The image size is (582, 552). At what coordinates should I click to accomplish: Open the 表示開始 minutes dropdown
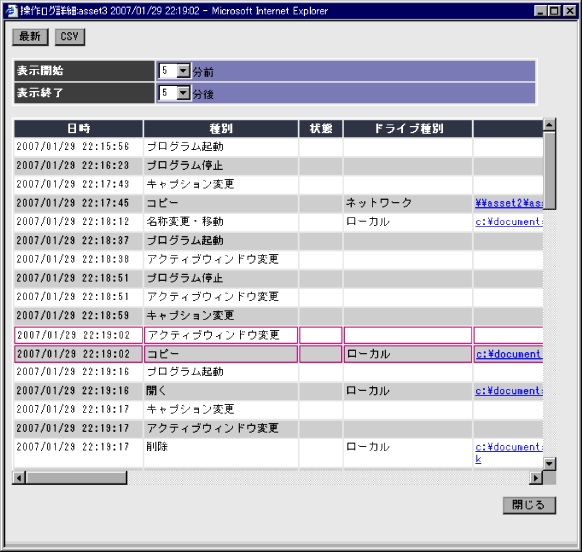point(183,71)
